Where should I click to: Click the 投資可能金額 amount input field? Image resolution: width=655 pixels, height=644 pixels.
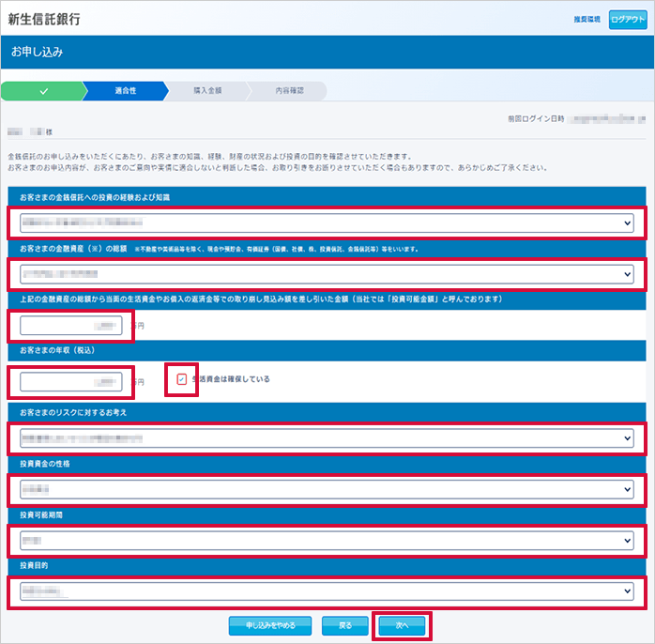(71, 326)
